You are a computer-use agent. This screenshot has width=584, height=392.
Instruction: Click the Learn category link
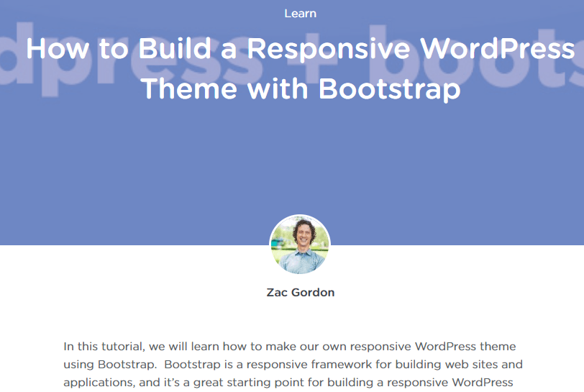tap(300, 13)
